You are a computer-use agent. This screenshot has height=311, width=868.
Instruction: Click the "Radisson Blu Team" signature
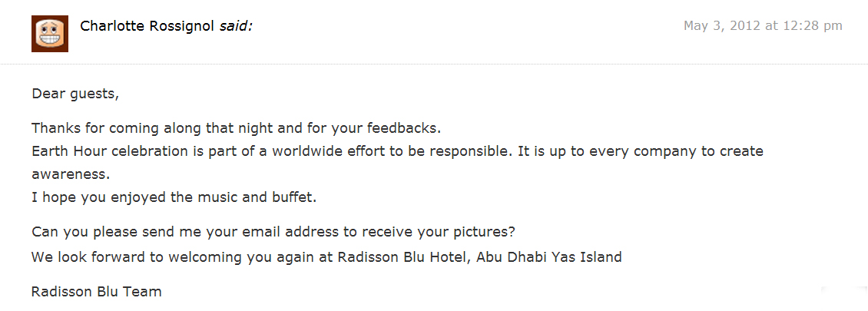tap(97, 292)
